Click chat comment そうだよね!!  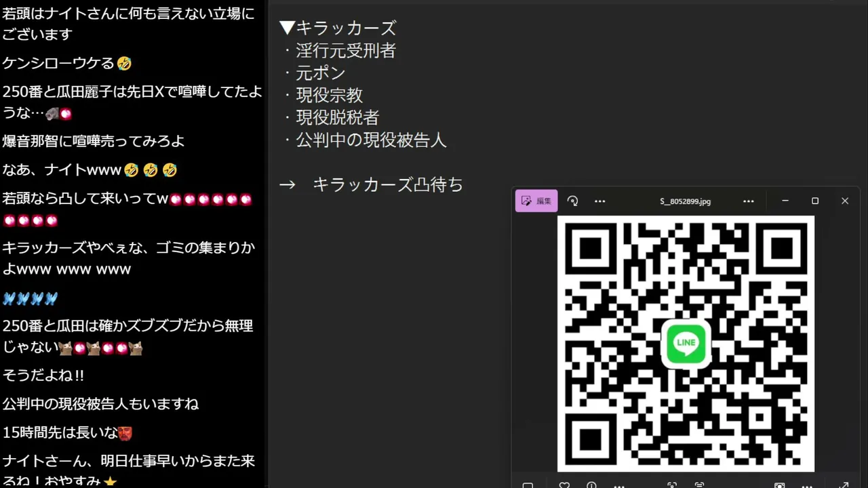tap(43, 375)
